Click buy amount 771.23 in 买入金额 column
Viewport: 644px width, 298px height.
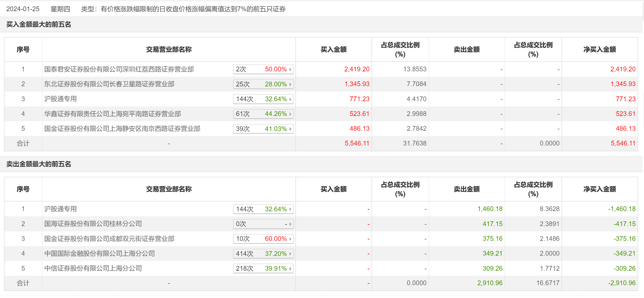pyautogui.click(x=359, y=99)
